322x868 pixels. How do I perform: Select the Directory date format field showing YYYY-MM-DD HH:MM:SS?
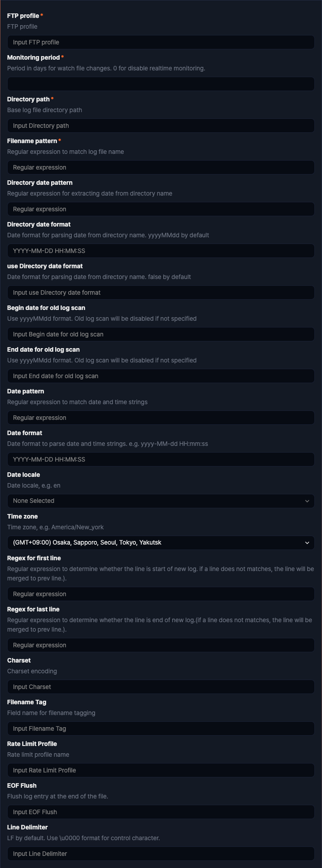(x=161, y=251)
